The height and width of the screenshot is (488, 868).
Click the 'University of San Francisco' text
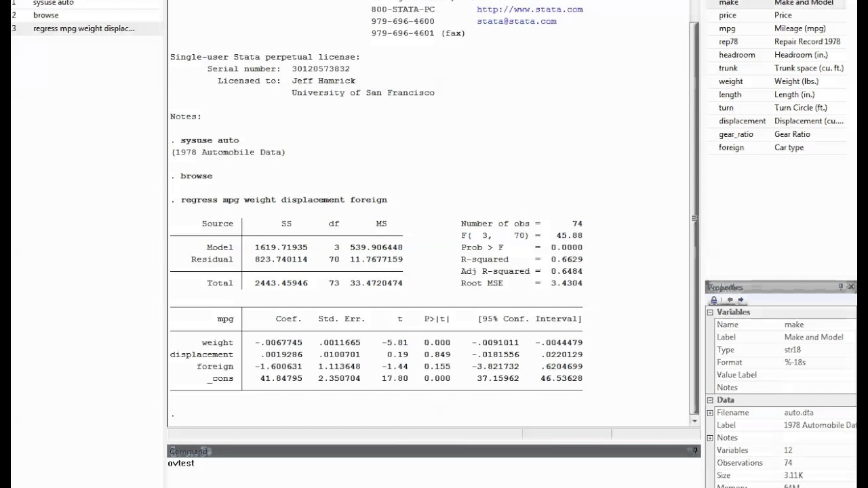pyautogui.click(x=363, y=93)
